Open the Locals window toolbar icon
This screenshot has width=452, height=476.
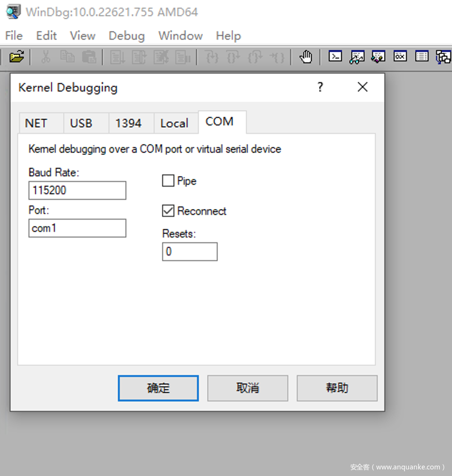pos(378,57)
